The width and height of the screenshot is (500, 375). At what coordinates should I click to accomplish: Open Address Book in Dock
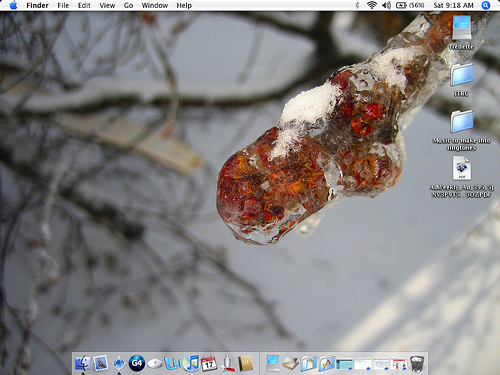(x=246, y=363)
